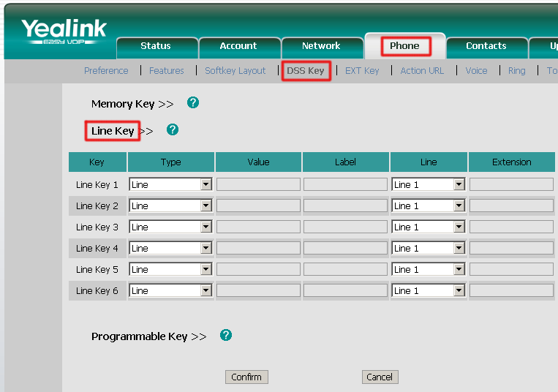Screen dimensions: 558x392
Task: Click the help icon beside Memory Key
Action: (x=193, y=102)
